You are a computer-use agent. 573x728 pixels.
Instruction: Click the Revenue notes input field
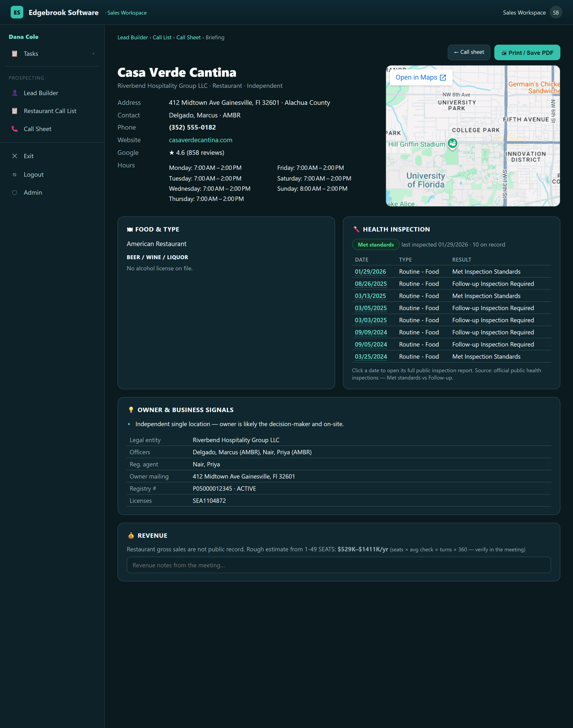(338, 565)
